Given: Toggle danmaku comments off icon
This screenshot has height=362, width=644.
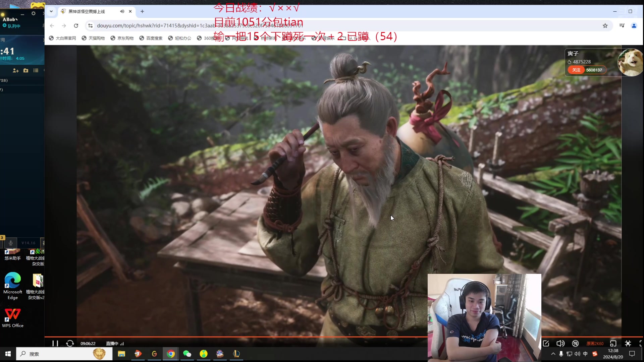Looking at the screenshot, I should coord(575,344).
